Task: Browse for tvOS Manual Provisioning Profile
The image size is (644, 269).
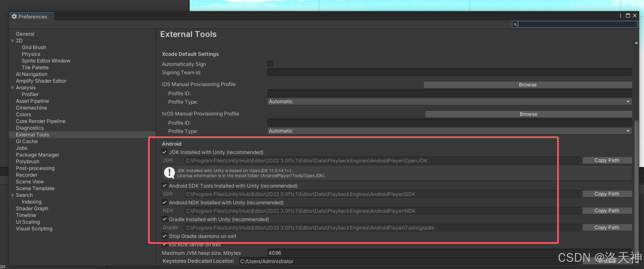Action: click(x=529, y=114)
